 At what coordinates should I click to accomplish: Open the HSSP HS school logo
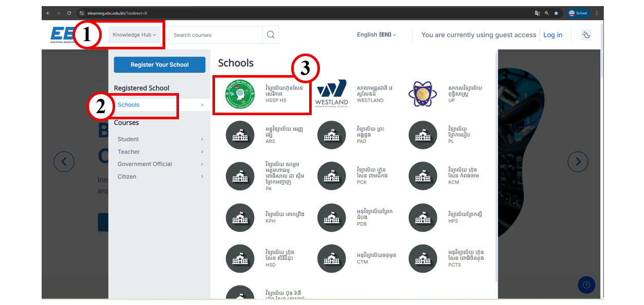[240, 94]
